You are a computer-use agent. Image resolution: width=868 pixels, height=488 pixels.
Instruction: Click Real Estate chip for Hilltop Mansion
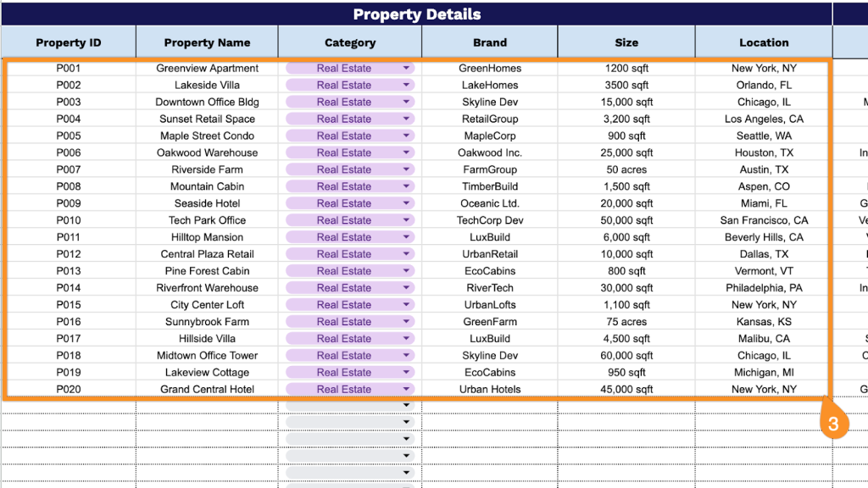[344, 237]
